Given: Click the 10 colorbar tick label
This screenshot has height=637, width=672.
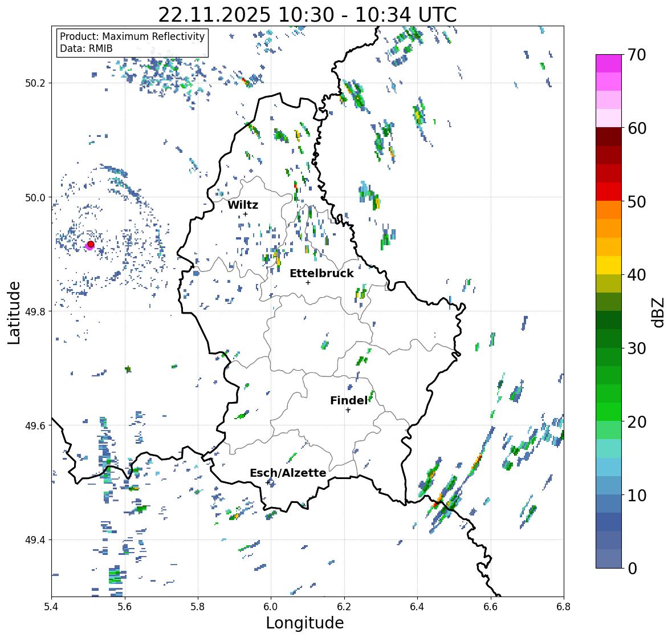Looking at the screenshot, I should pos(637,495).
